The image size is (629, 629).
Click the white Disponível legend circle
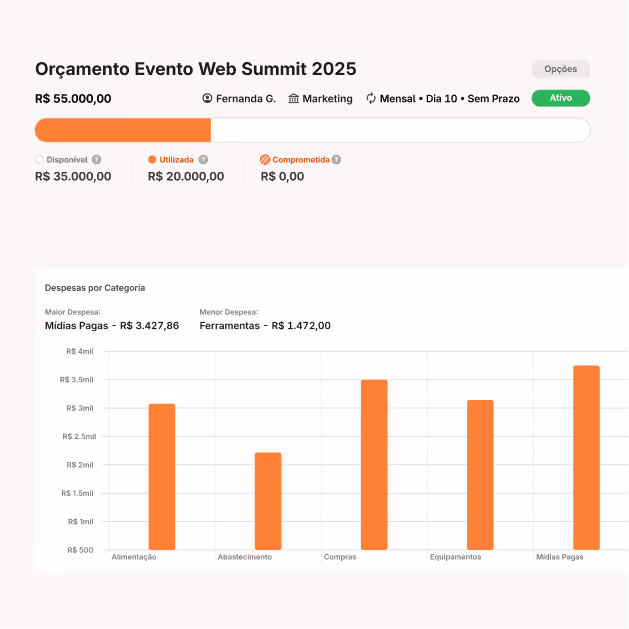pos(39,160)
